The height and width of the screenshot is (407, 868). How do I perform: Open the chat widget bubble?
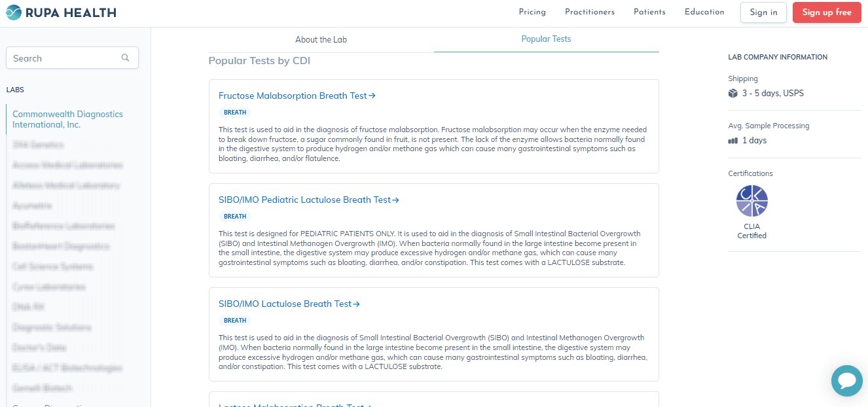pyautogui.click(x=846, y=380)
